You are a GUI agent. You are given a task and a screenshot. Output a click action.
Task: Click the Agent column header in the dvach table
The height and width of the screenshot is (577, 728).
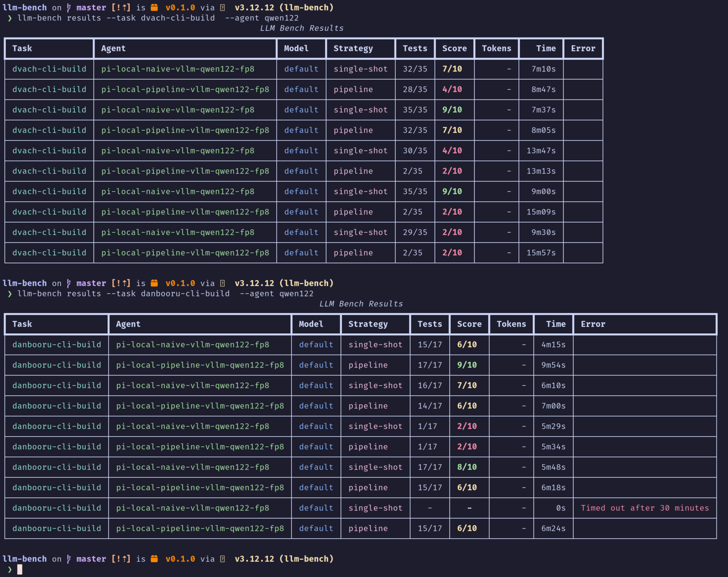click(113, 48)
